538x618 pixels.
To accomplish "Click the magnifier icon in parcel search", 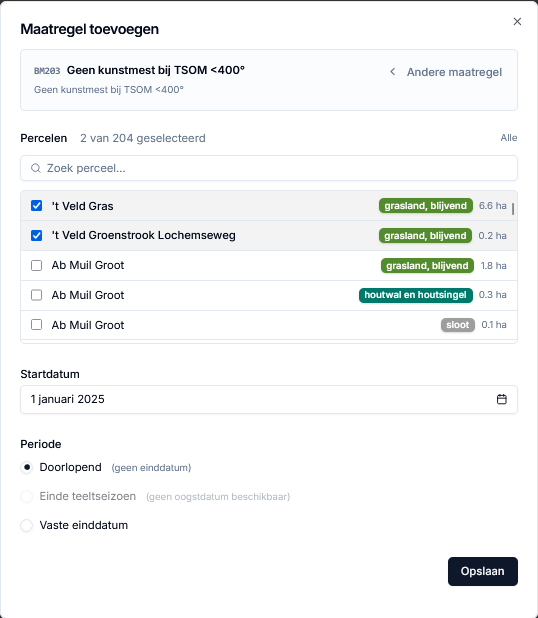I will pyautogui.click(x=36, y=168).
